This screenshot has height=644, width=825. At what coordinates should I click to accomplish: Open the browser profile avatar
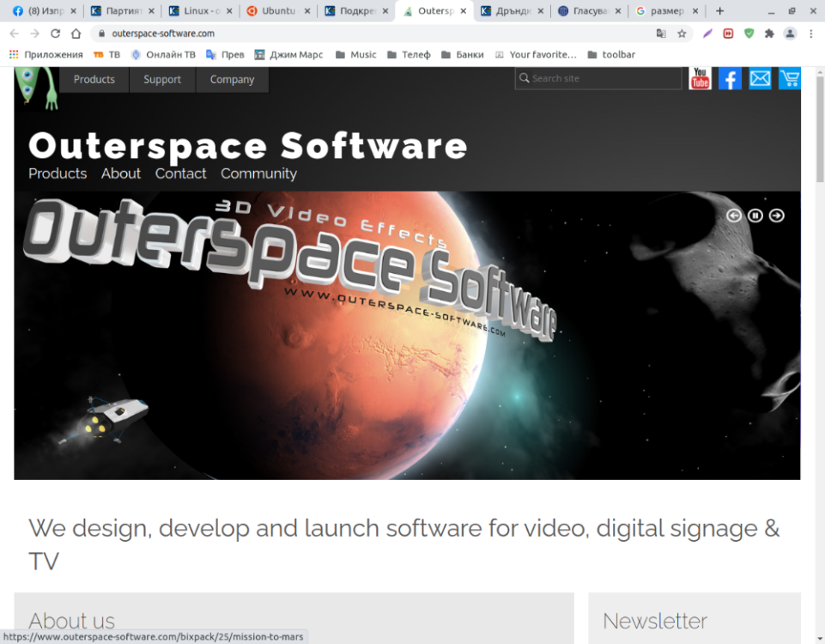(790, 33)
